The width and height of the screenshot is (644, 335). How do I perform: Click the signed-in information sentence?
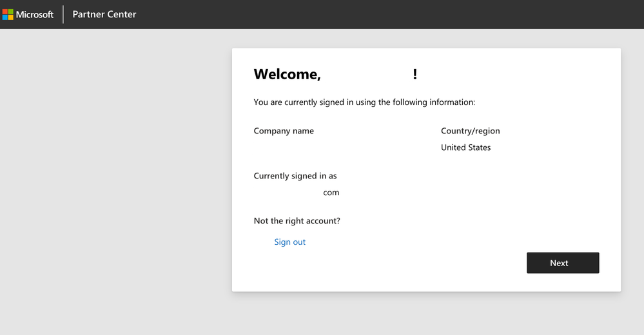pos(364,102)
